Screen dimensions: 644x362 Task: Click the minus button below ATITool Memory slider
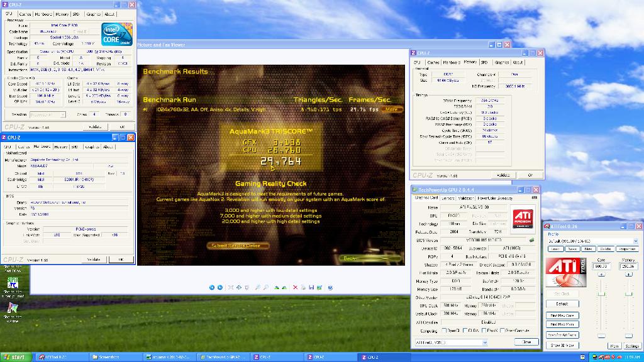click(629, 336)
